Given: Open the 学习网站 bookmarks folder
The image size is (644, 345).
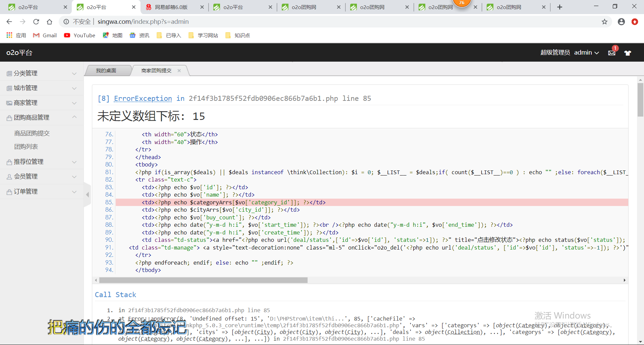Looking at the screenshot, I should (x=203, y=35).
